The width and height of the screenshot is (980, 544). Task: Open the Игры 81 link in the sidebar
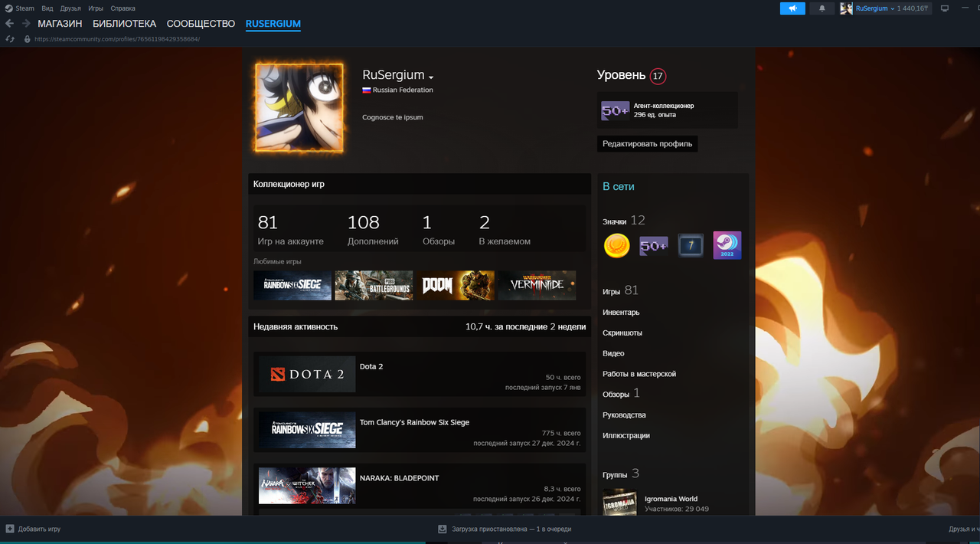(x=620, y=291)
